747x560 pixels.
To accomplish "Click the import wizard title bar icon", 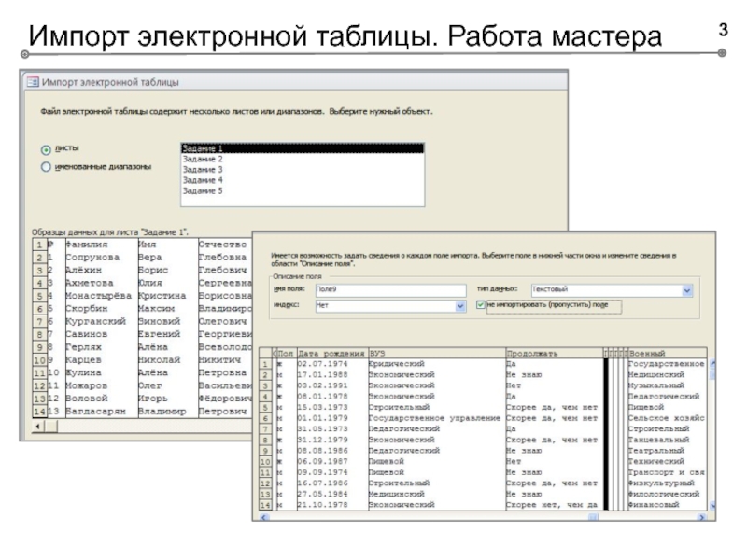I will (32, 81).
